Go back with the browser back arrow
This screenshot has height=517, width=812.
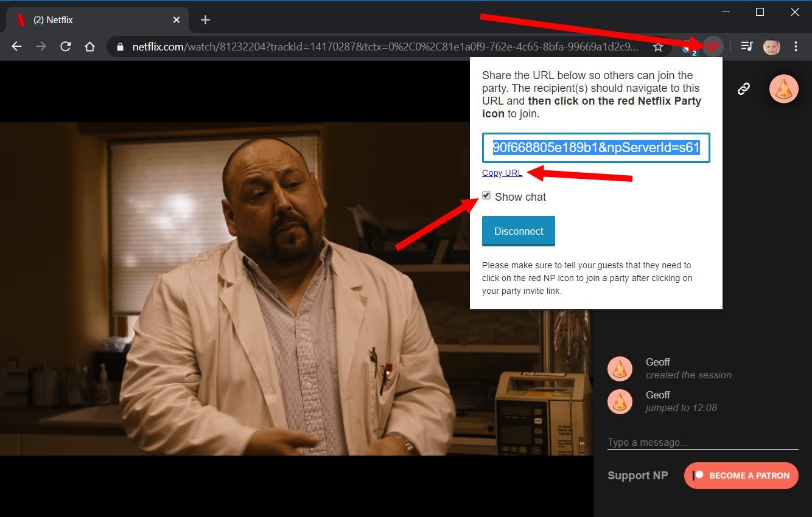point(16,47)
